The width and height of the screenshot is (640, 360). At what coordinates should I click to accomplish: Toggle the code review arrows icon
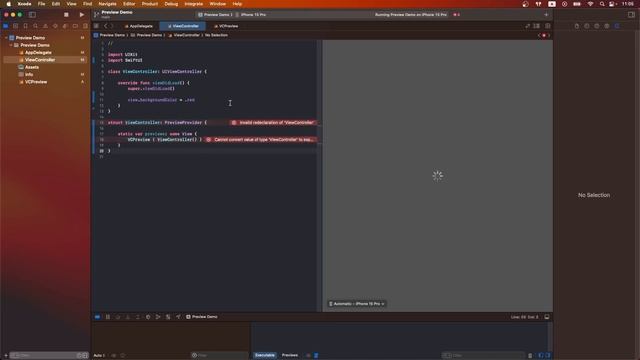[527, 26]
